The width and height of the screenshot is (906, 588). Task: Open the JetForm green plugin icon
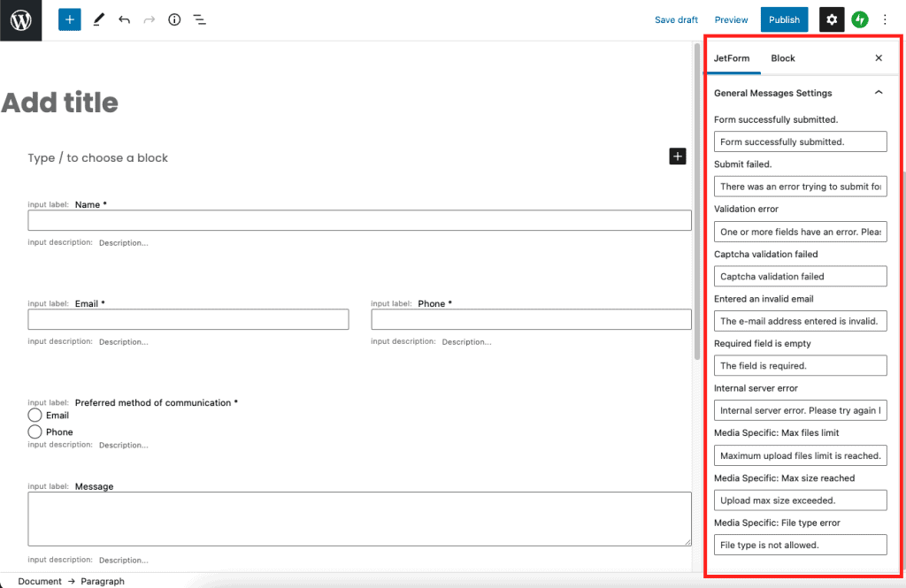[x=860, y=19]
